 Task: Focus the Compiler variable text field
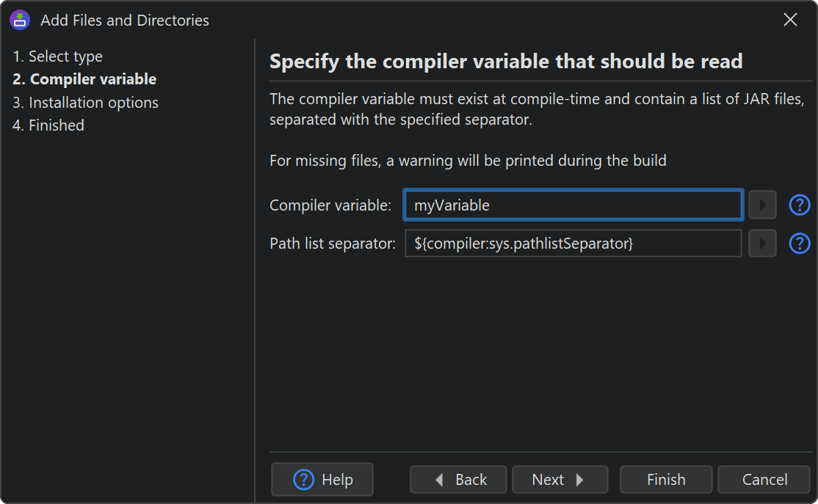(x=573, y=205)
